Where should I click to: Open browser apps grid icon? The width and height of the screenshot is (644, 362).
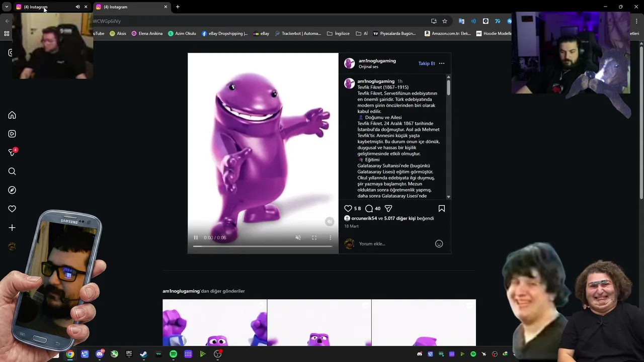pyautogui.click(x=7, y=34)
